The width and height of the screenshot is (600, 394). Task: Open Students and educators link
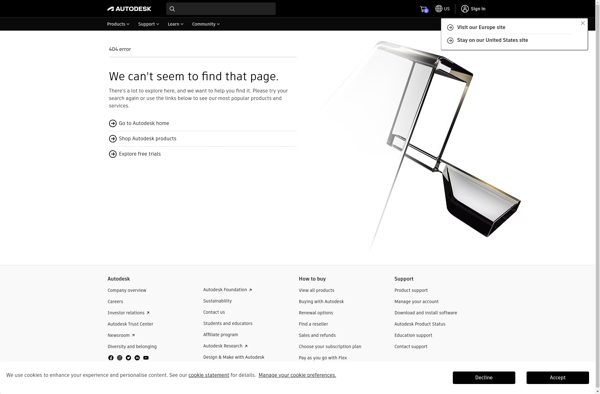(x=228, y=323)
